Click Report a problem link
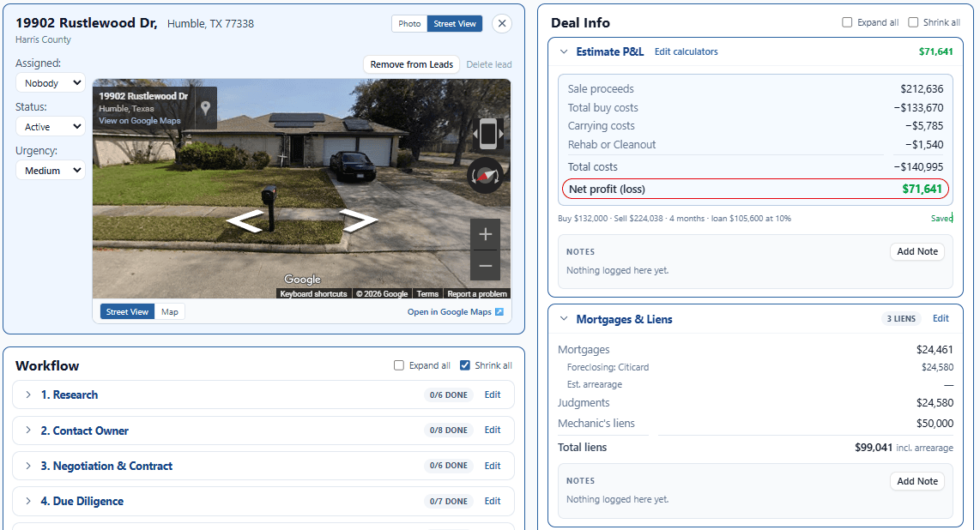 tap(477, 294)
